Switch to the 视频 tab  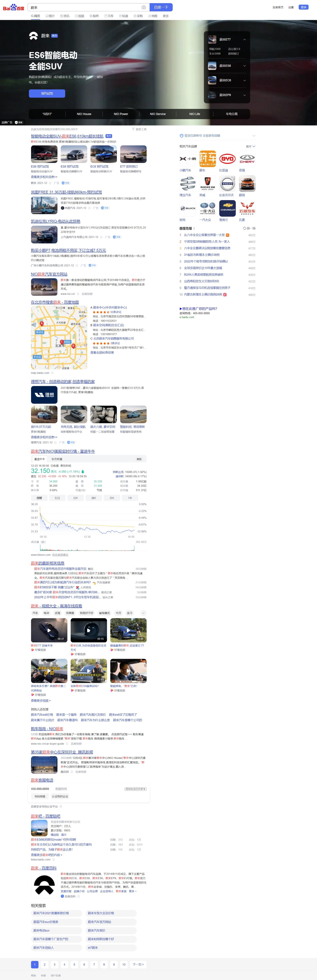pyautogui.click(x=79, y=16)
